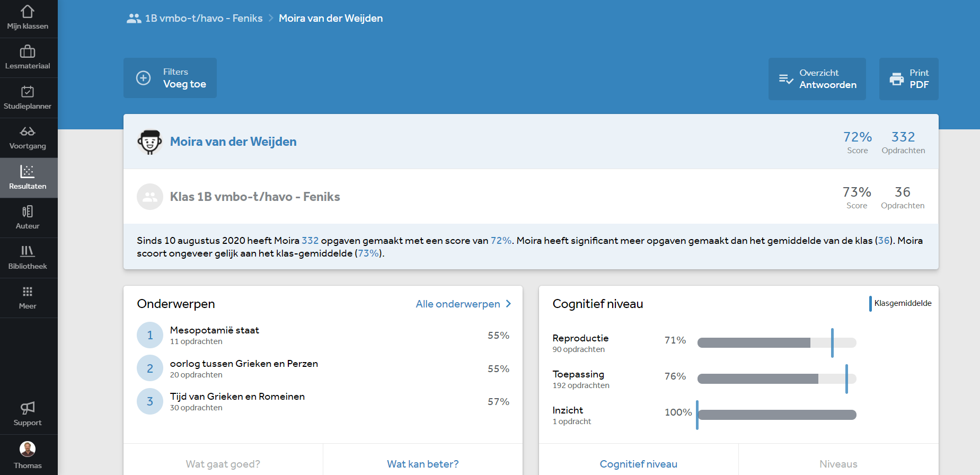Click Moira van der Weijden breadcrumb

pyautogui.click(x=331, y=19)
